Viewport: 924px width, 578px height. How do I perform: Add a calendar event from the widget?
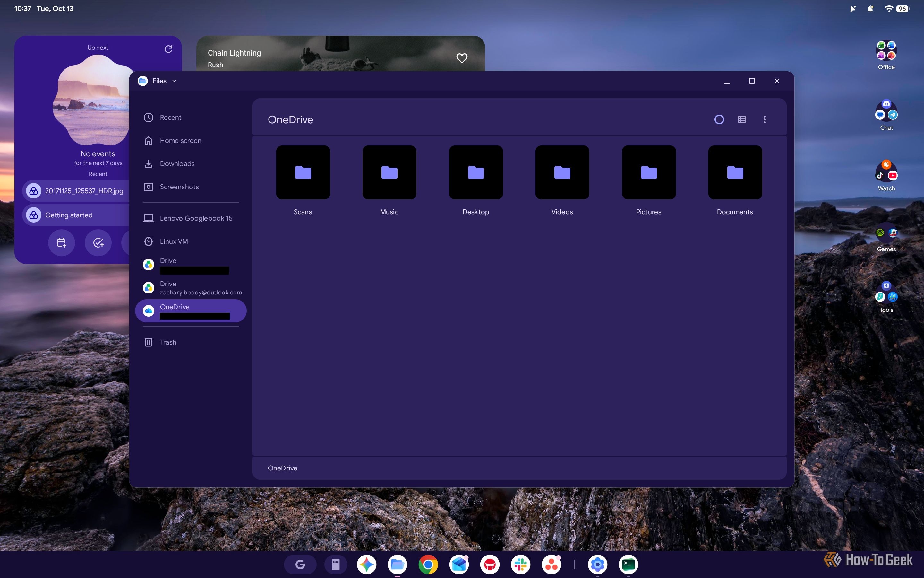(x=62, y=242)
